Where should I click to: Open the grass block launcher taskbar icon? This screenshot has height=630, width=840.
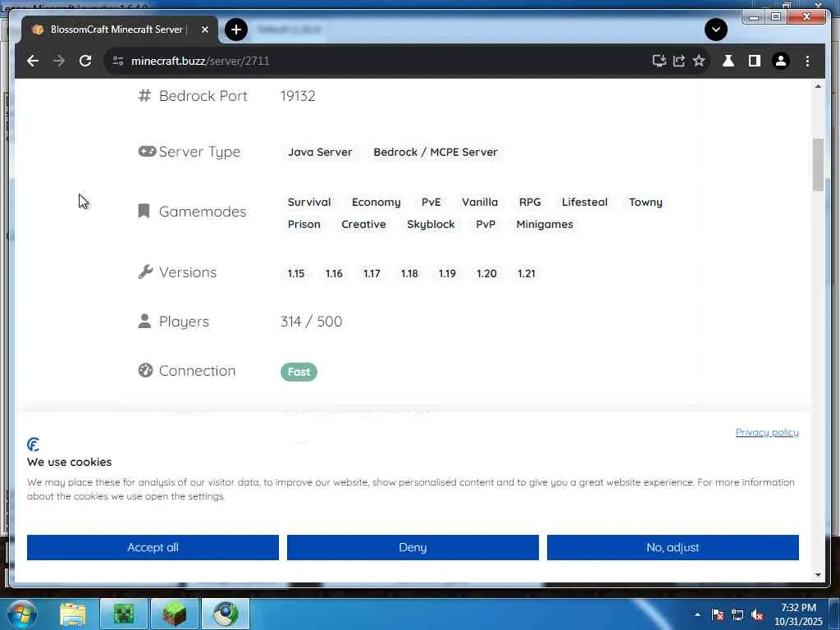[175, 614]
